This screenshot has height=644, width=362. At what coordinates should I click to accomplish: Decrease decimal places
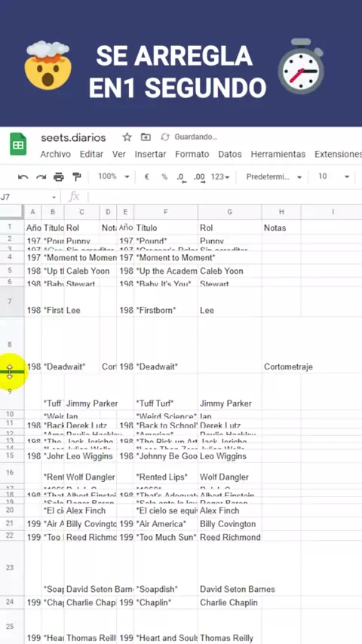[x=181, y=177]
